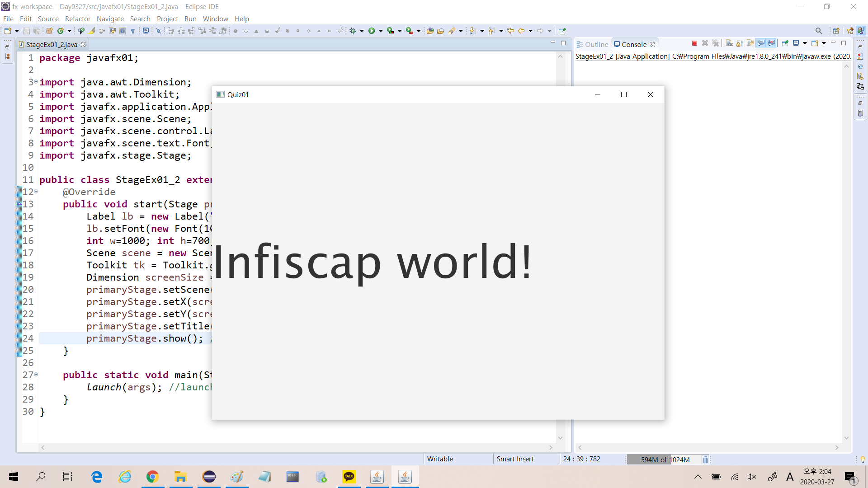Image resolution: width=868 pixels, height=488 pixels.
Task: Close the StageEx01_2.java editor tab
Action: [83, 44]
